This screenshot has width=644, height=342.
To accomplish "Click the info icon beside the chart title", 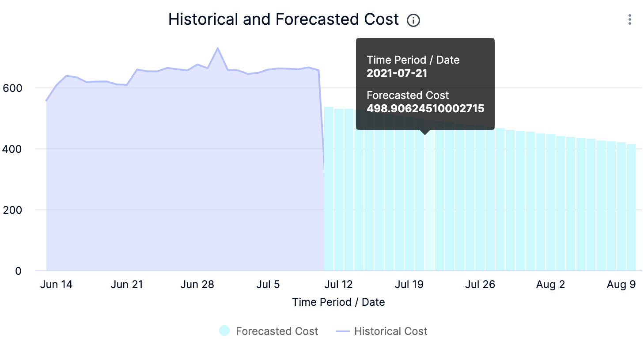I will [x=413, y=20].
